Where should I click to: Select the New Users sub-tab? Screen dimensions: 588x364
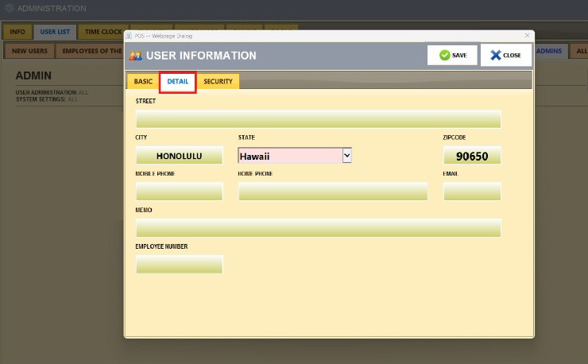click(x=29, y=51)
